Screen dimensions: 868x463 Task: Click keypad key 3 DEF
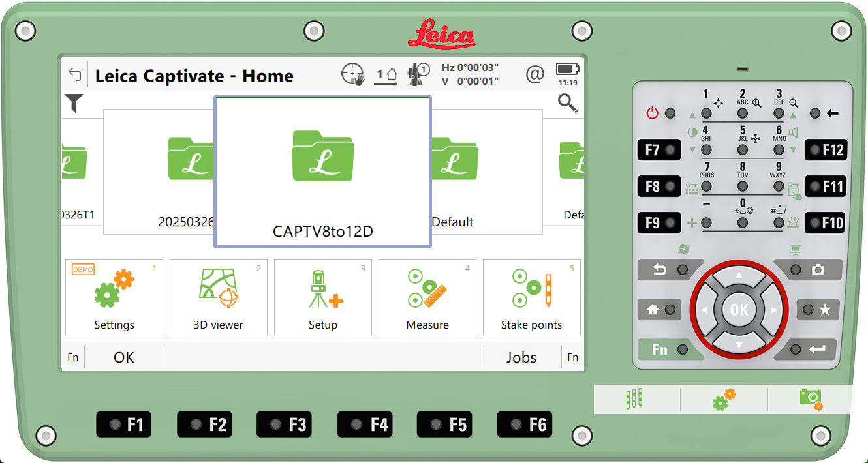(x=779, y=113)
